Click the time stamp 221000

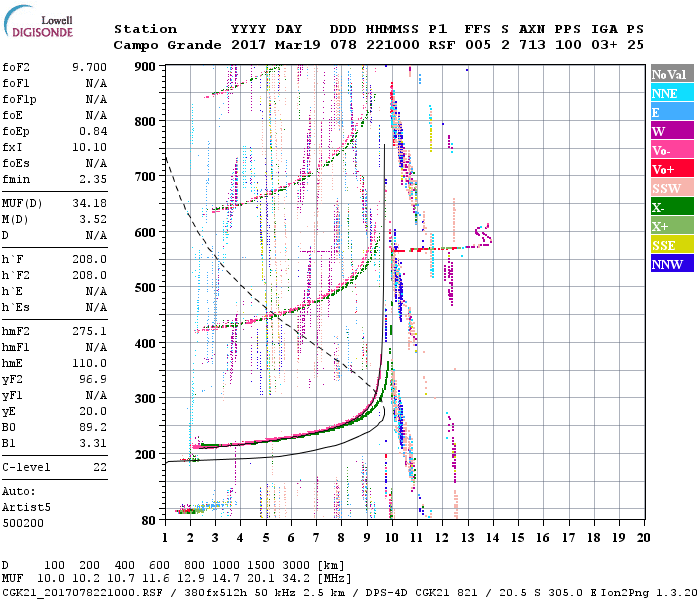(x=392, y=45)
